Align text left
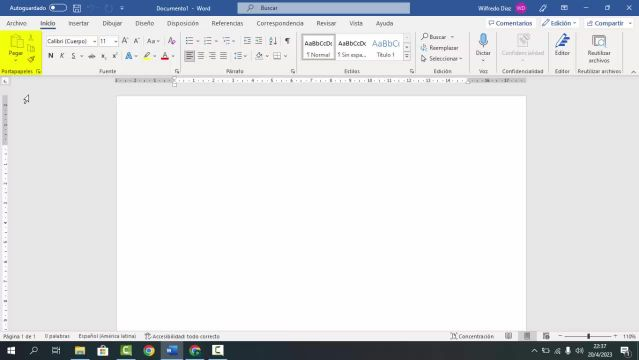The height and width of the screenshot is (360, 639). (189, 55)
